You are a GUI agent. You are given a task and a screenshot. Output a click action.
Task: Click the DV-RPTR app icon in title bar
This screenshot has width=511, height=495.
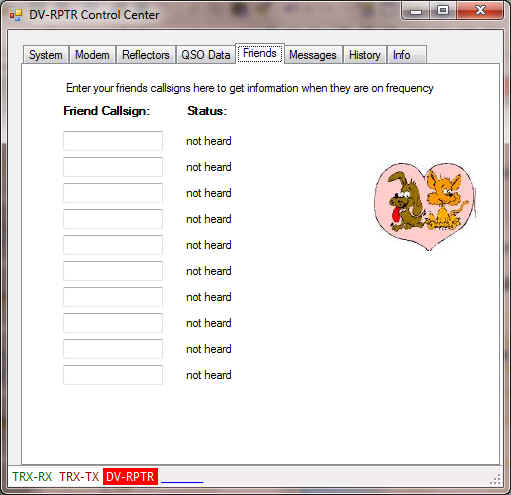(x=16, y=15)
